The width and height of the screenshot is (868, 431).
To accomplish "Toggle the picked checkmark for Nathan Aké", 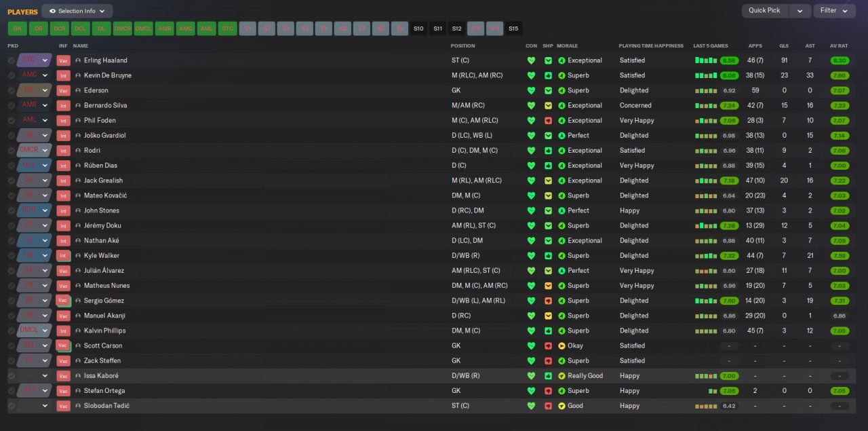I will (x=12, y=241).
